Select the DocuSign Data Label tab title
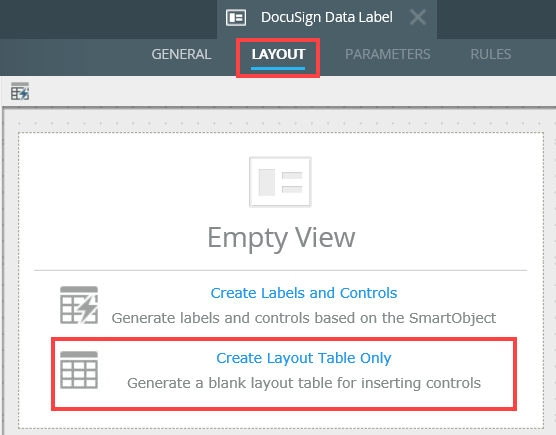Viewport: 556px width, 435px height. [x=327, y=17]
